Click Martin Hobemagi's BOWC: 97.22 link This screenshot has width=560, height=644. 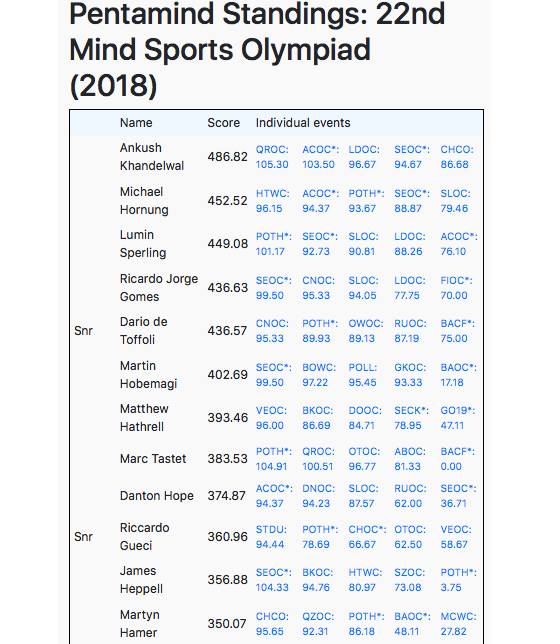tap(319, 375)
